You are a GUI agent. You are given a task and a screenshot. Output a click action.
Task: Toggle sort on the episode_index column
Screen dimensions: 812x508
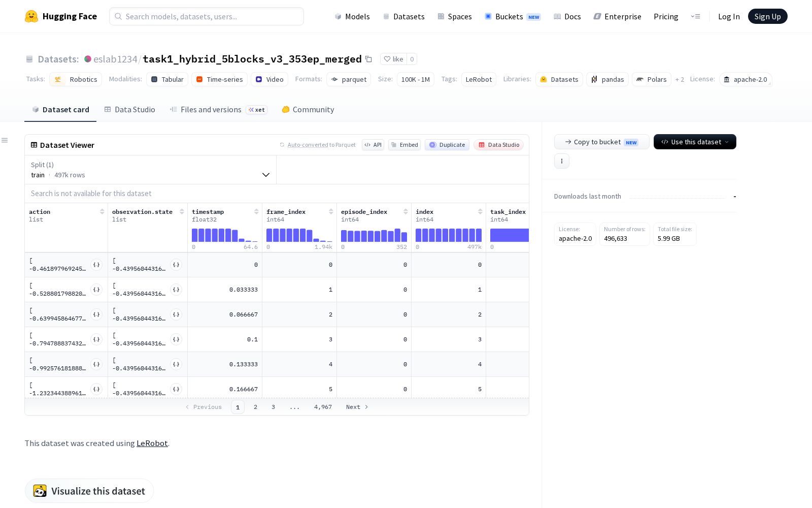[x=405, y=212]
